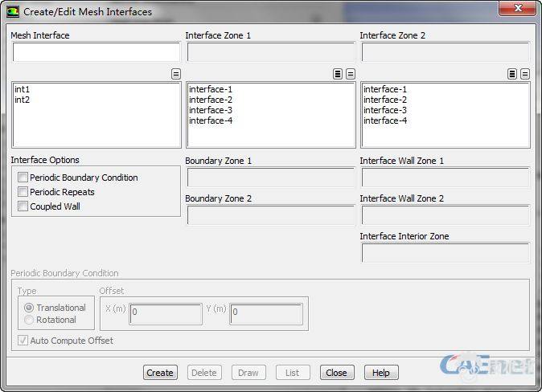The image size is (542, 392).
Task: Click deselect-all icon above Interface Zone 1 list
Action: 351,74
